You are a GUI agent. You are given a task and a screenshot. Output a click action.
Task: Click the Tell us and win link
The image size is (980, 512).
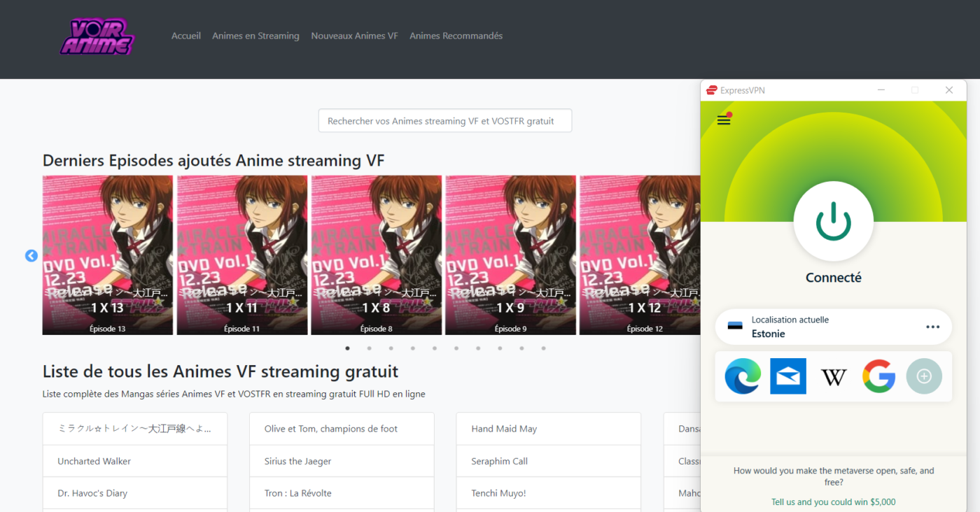[833, 502]
